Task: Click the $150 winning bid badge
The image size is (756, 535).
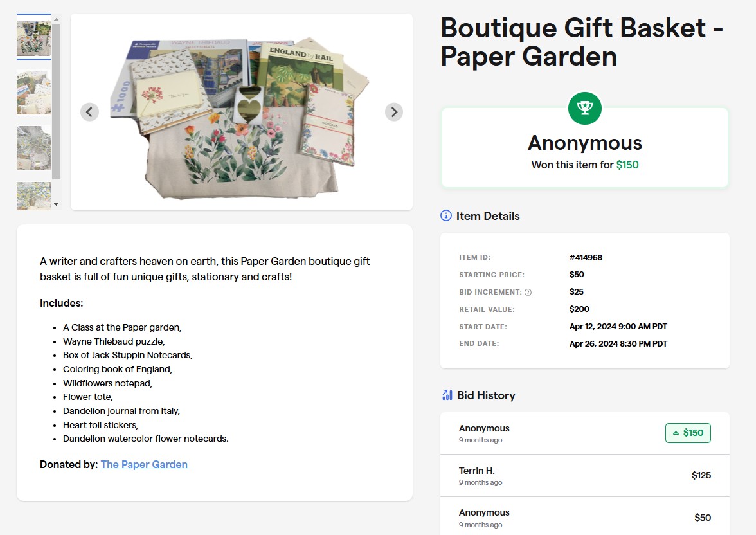Action: [x=687, y=433]
